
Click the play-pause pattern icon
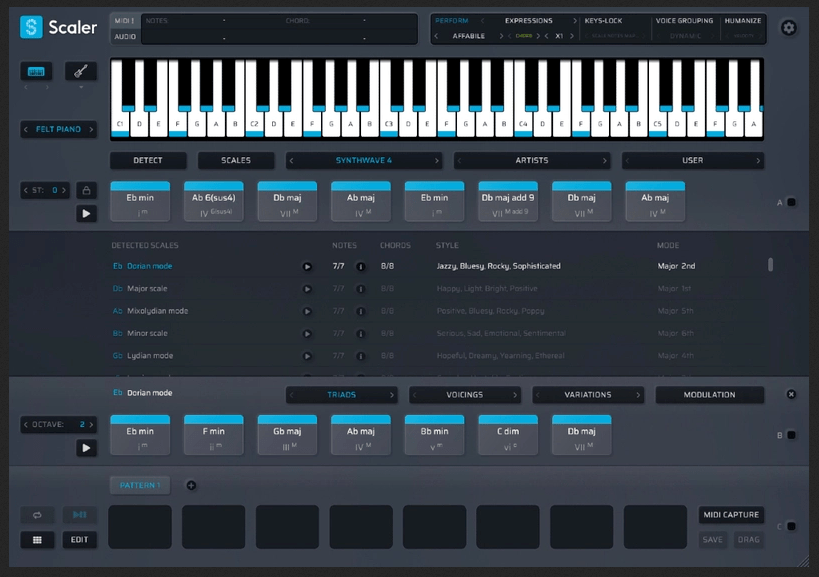[x=79, y=515]
